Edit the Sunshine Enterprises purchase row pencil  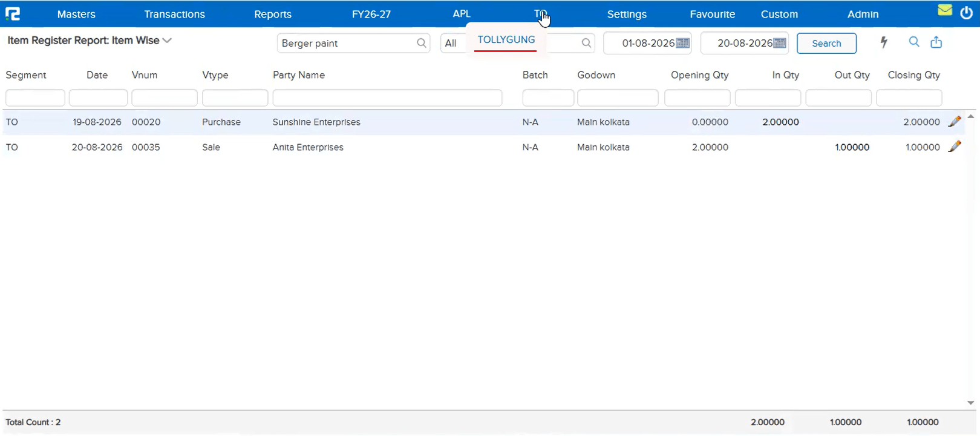coord(955,122)
